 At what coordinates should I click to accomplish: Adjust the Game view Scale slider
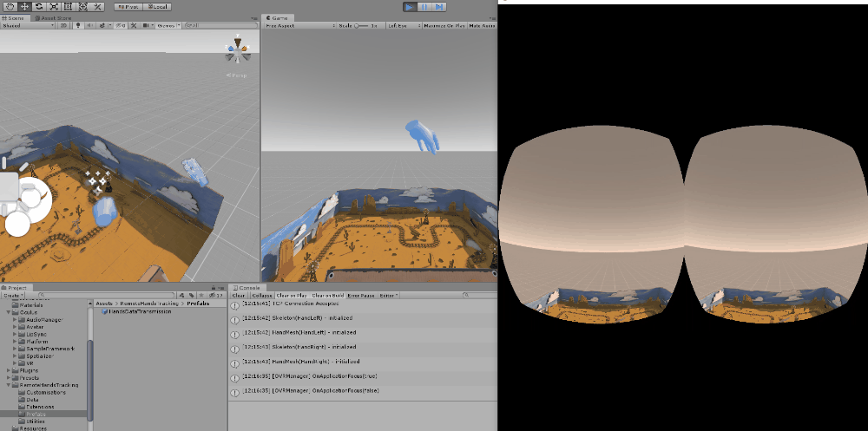click(361, 25)
